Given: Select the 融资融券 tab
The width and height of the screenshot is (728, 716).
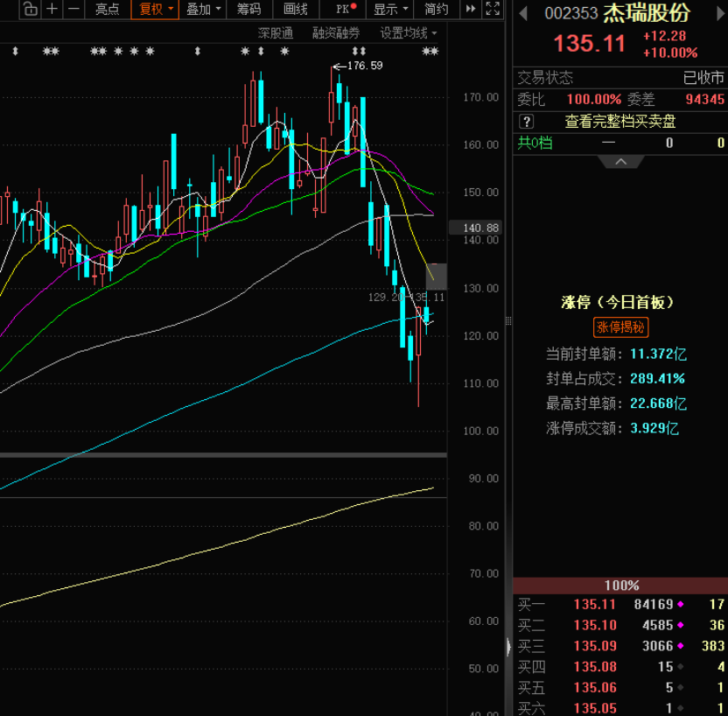Looking at the screenshot, I should point(336,33).
